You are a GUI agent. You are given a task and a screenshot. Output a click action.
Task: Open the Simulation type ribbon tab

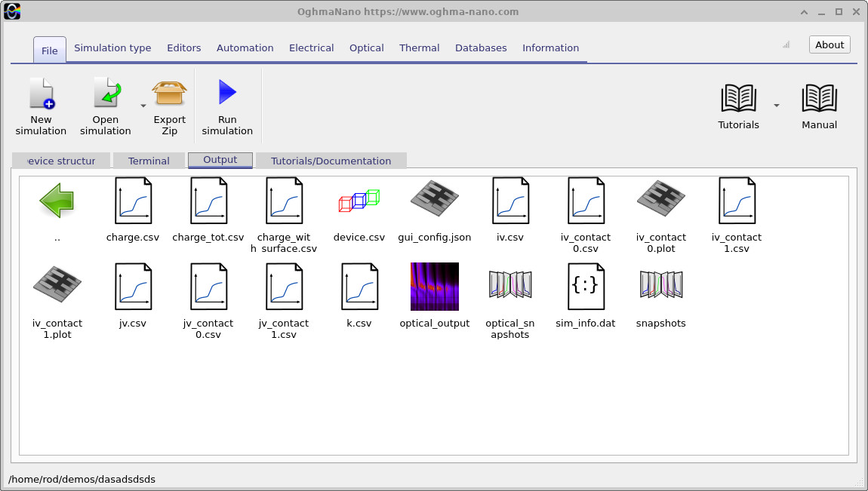coord(112,48)
